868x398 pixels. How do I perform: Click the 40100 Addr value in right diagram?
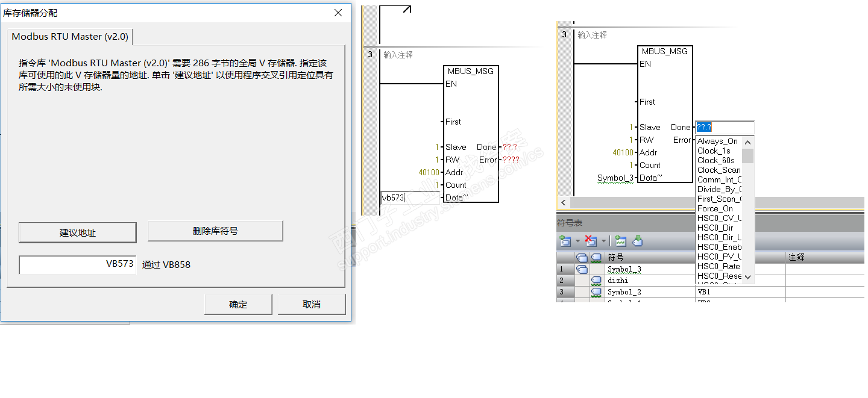click(623, 153)
